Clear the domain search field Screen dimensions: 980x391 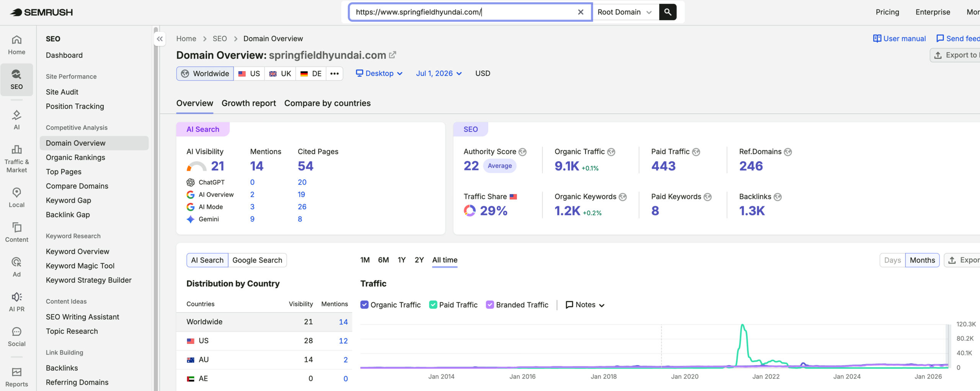click(x=581, y=12)
